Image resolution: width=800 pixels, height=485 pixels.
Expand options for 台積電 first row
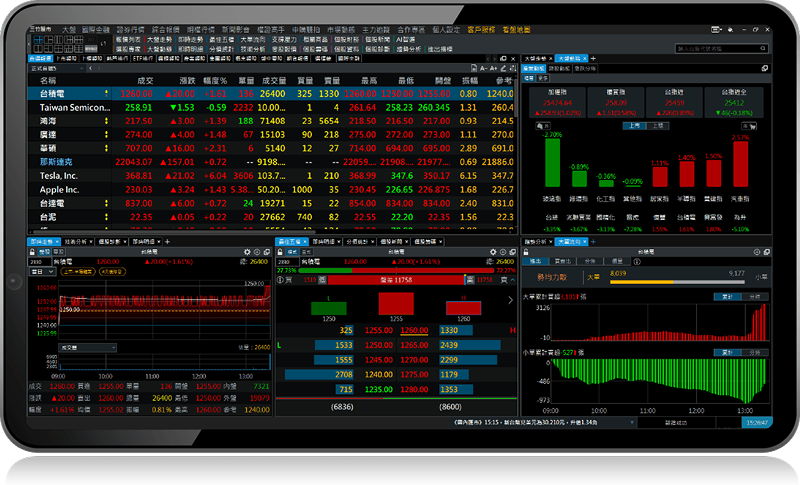(106, 93)
